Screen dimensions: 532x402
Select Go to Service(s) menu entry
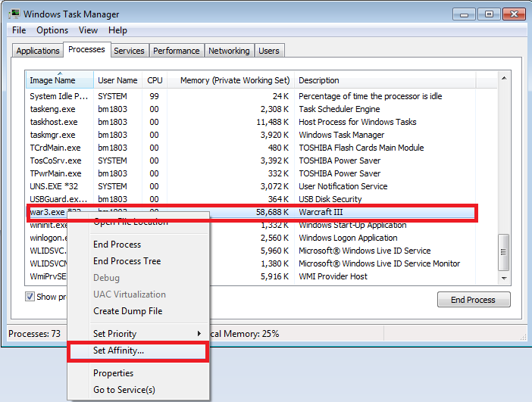tap(124, 389)
